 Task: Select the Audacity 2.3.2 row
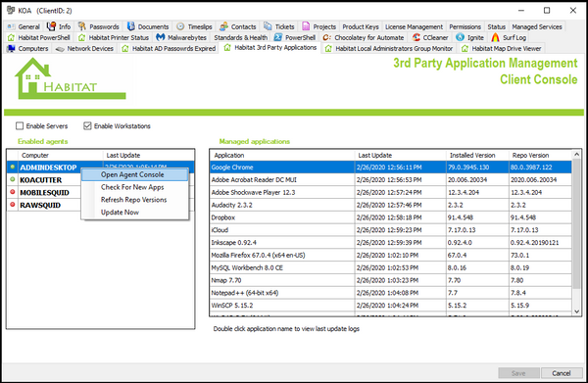coord(391,205)
